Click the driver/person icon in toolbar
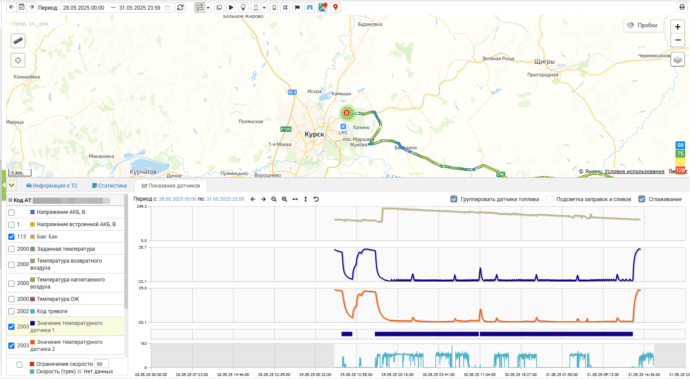 tap(256, 7)
